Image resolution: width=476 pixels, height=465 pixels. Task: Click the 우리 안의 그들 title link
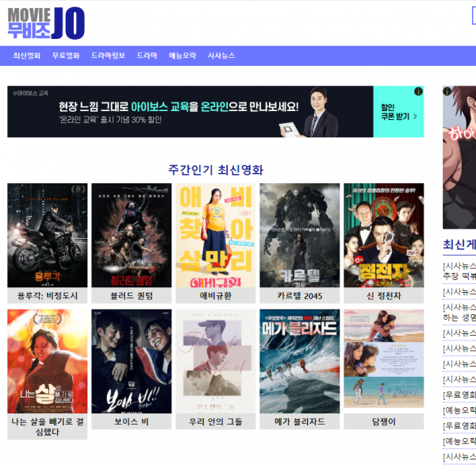[216, 421]
